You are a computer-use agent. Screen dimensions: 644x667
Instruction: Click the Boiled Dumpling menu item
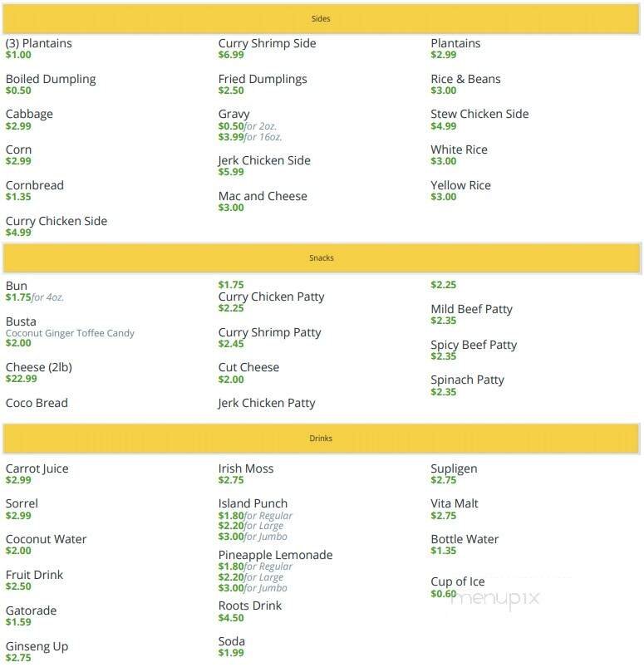coord(51,79)
